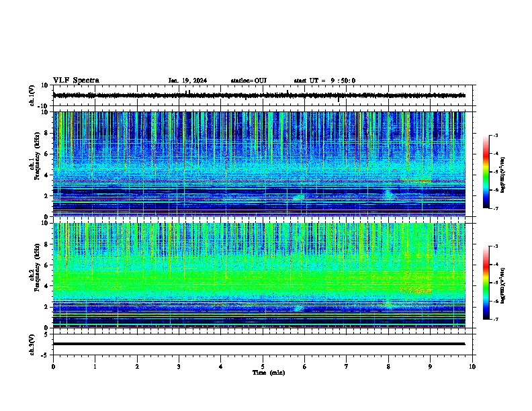Select the time axis tick label "7"
This screenshot has width=532, height=411.
point(347,367)
